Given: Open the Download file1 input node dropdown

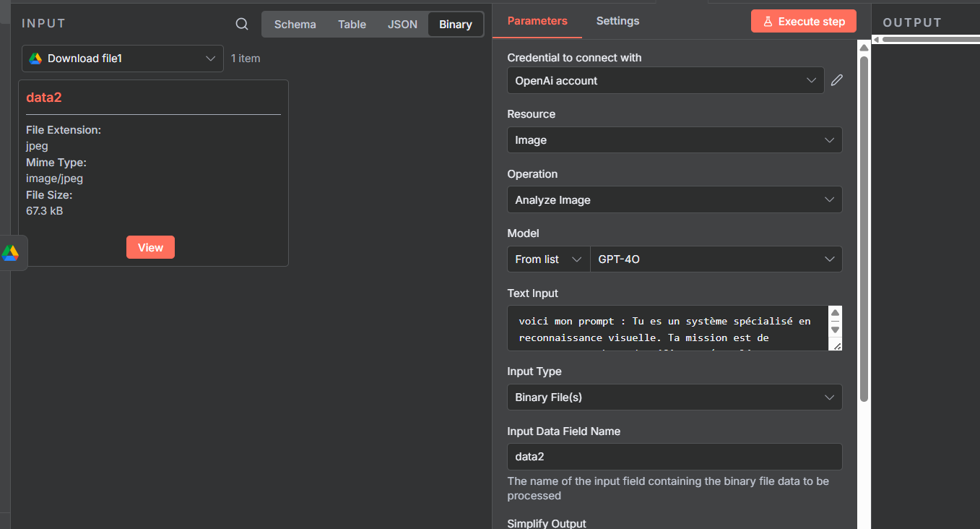Looking at the screenshot, I should [123, 59].
